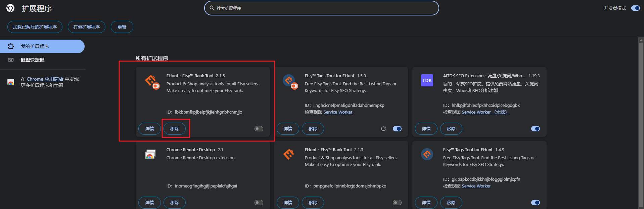Click the 打包扩展程序 button
Viewport: 644px width, 209px height.
tap(87, 27)
